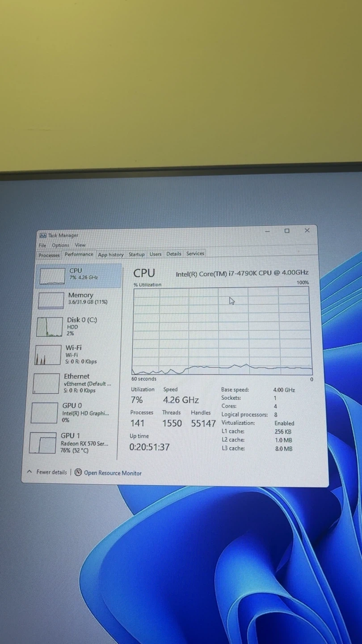Switch to the Processes tab

point(49,255)
